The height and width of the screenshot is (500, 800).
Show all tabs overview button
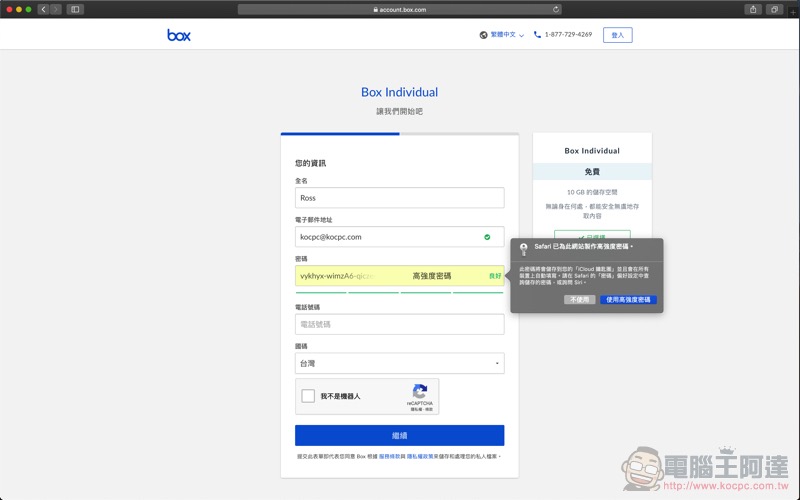774,9
